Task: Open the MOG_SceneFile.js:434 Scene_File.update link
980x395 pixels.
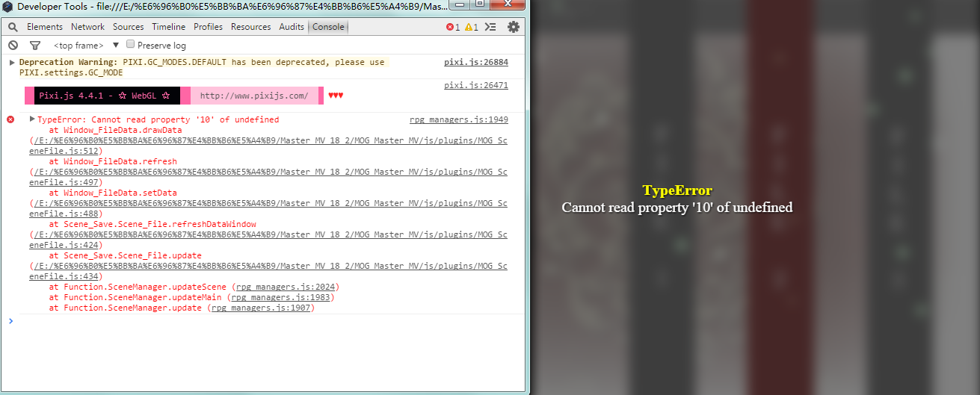Action: tap(269, 271)
